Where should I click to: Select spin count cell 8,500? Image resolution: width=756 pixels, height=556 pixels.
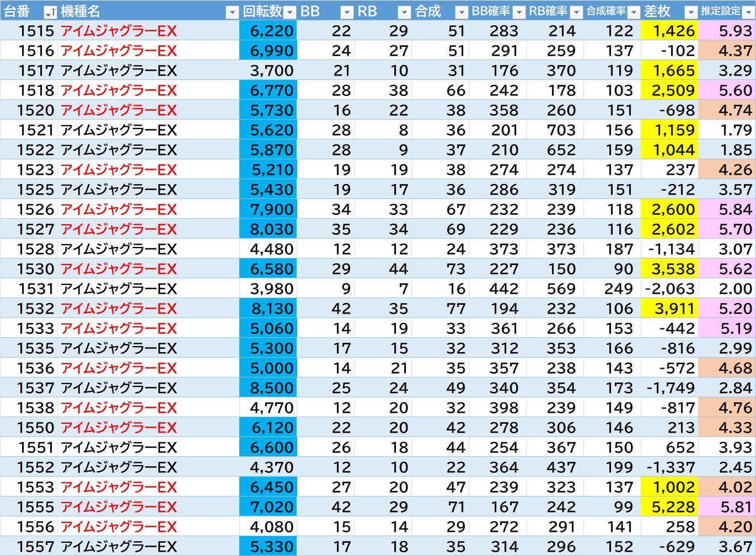(268, 388)
